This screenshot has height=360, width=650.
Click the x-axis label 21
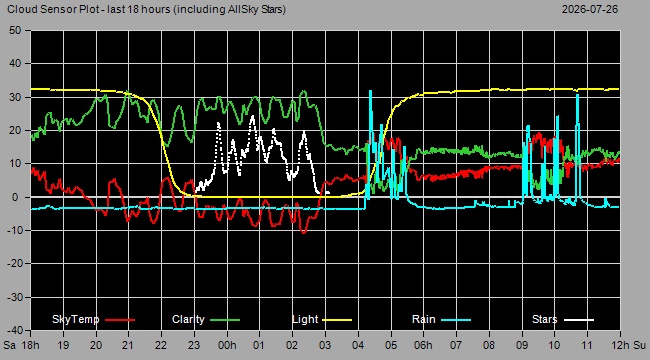click(x=129, y=345)
